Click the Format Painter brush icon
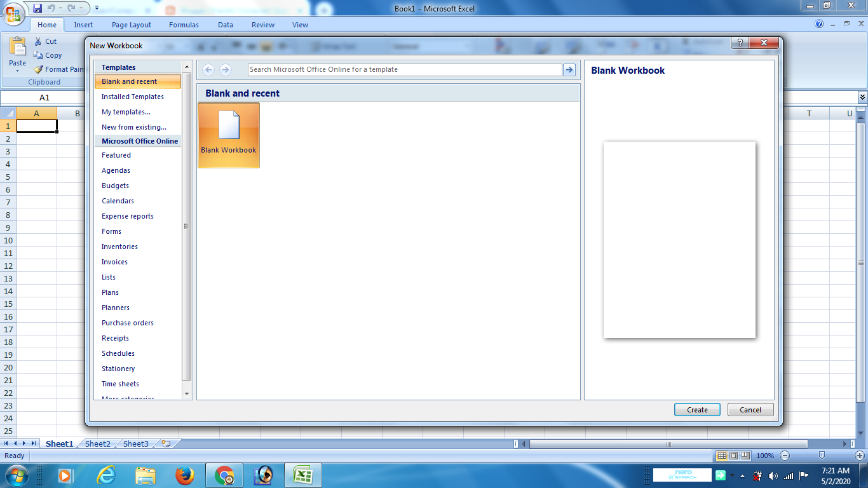The height and width of the screenshot is (488, 868). [38, 69]
